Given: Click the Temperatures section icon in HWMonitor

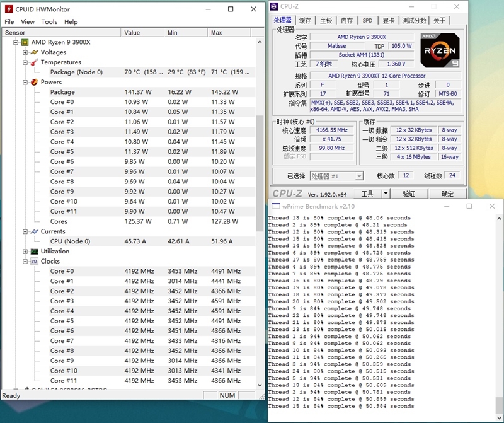Looking at the screenshot, I should [34, 62].
